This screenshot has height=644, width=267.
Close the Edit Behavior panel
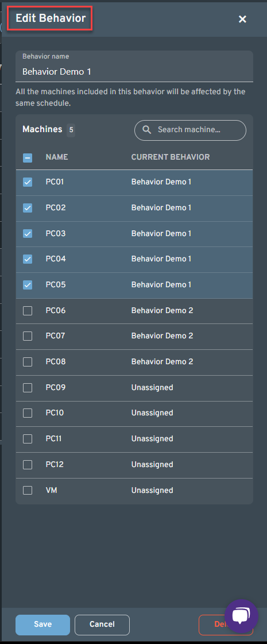coord(242,19)
